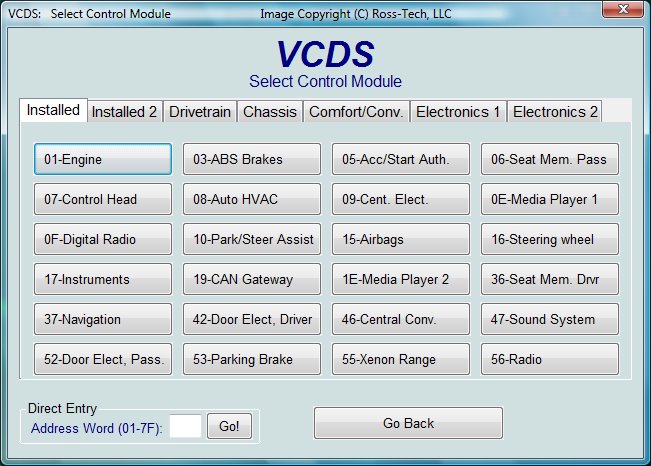Select 16-Steering wheel module
Image resolution: width=651 pixels, height=466 pixels.
[x=550, y=239]
